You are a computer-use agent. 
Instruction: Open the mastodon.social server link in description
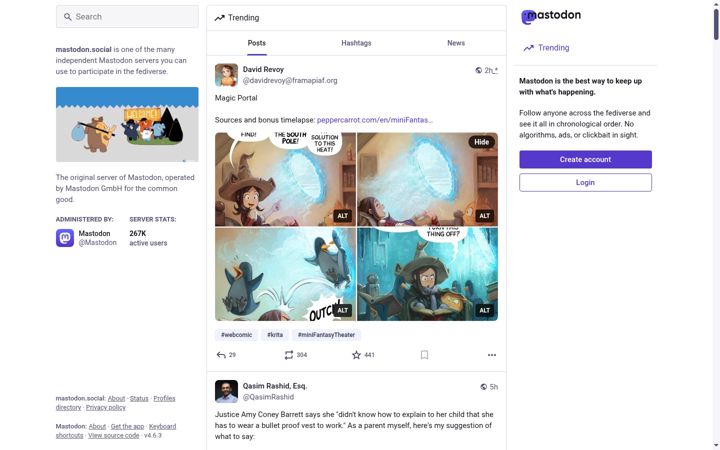84,50
